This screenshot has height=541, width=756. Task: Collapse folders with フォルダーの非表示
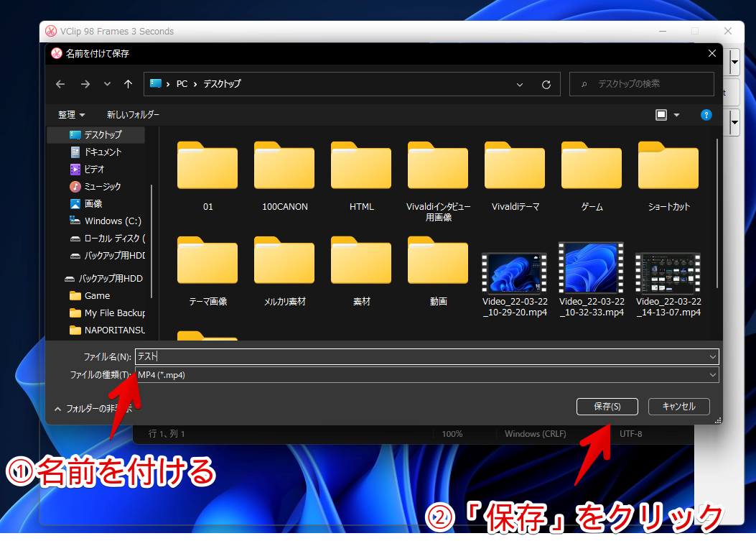(93, 409)
